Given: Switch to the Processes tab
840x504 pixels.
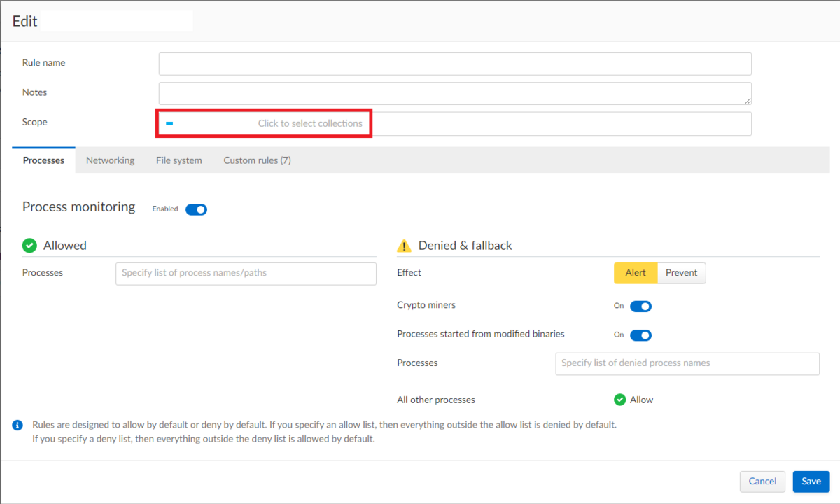Looking at the screenshot, I should click(43, 160).
